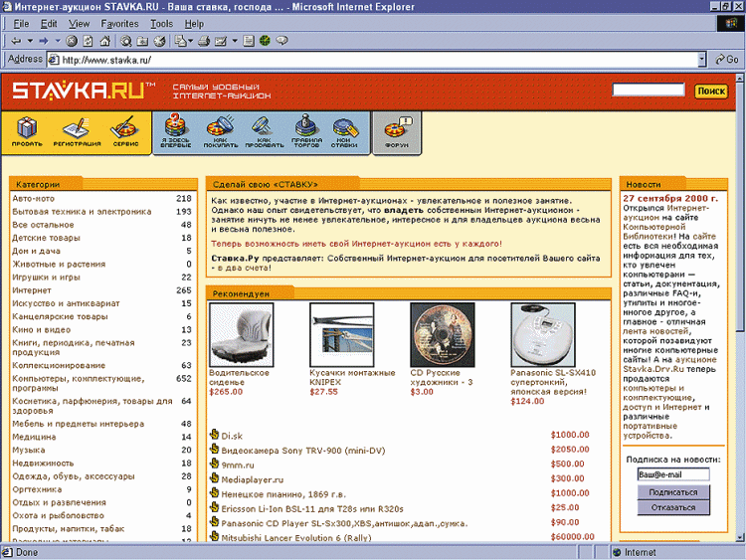Image resolution: width=746 pixels, height=560 pixels.
Task: Click the Refresh page toolbar icon
Action: [x=88, y=41]
